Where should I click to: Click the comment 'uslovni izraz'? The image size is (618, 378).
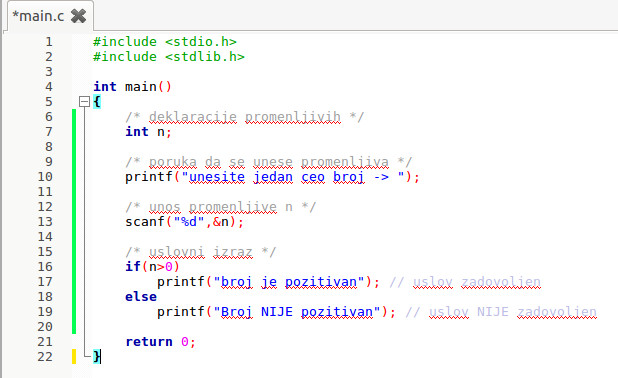tap(201, 252)
